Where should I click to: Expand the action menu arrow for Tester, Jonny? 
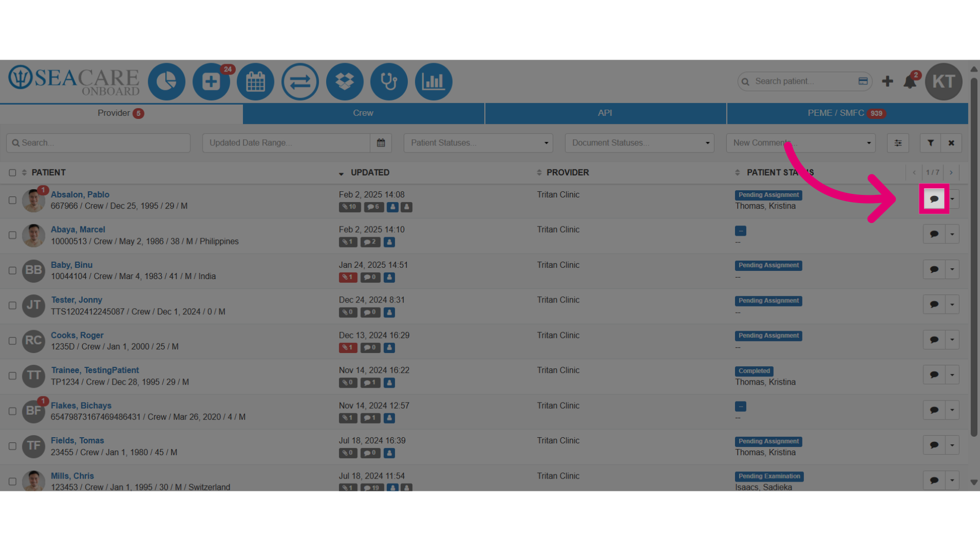click(x=952, y=305)
